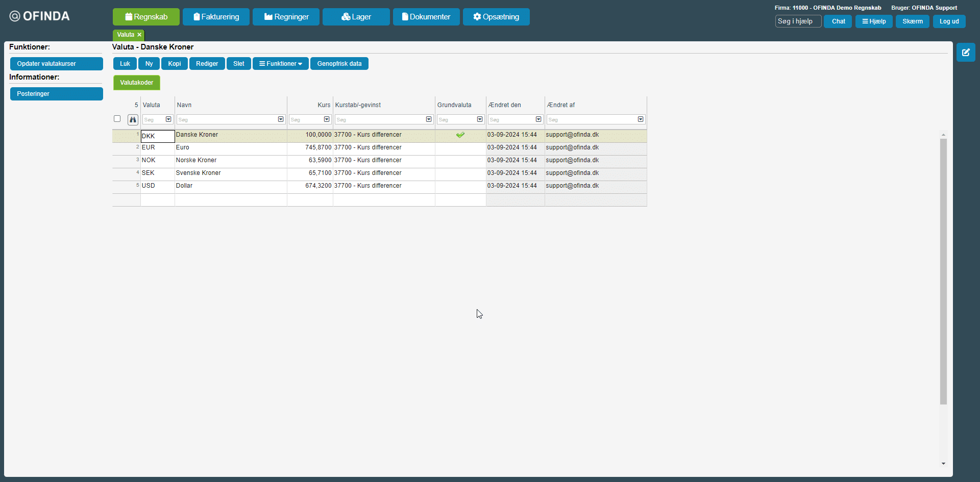Click the Opdater valutakurser button
980x482 pixels.
(x=56, y=64)
